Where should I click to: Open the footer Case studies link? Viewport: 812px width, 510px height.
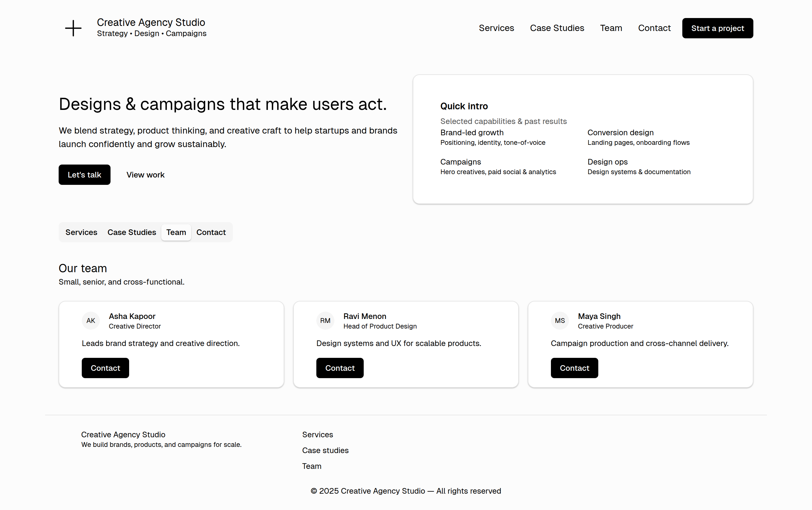[x=325, y=450]
